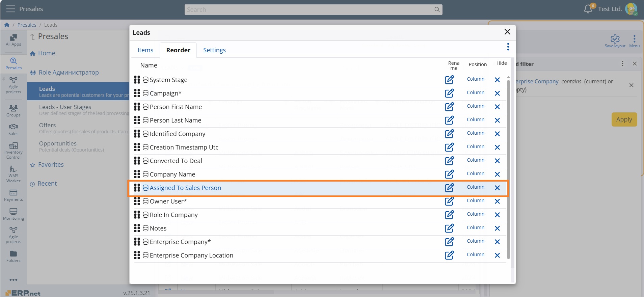Rename Person First Name field
The image size is (644, 297).
[x=449, y=107]
